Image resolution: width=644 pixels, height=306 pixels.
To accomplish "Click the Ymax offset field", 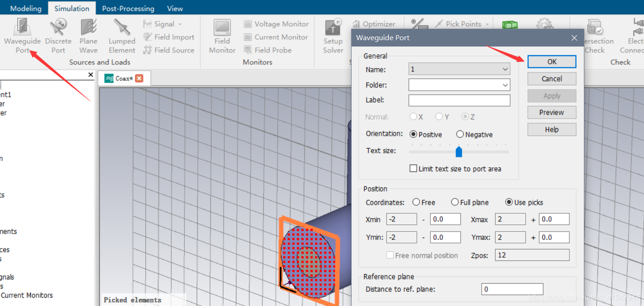I will click(554, 237).
